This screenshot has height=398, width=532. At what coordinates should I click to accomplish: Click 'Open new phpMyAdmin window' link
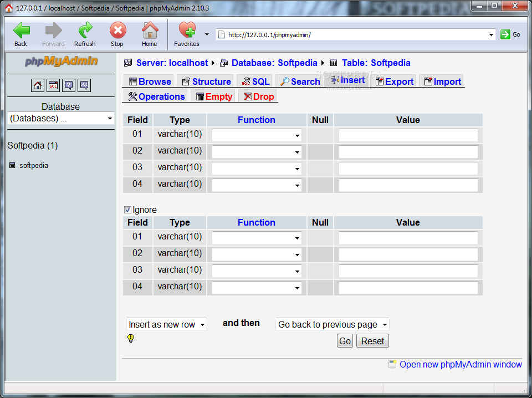461,364
